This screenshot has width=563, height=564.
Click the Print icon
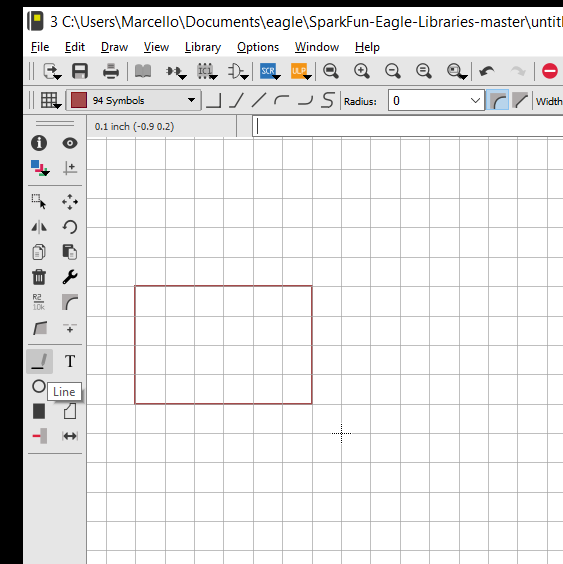click(x=111, y=71)
